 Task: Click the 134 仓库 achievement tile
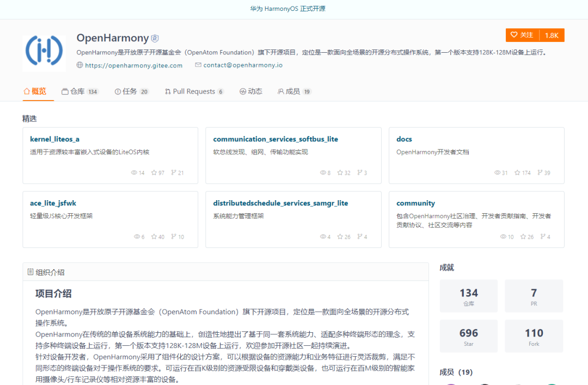(469, 296)
